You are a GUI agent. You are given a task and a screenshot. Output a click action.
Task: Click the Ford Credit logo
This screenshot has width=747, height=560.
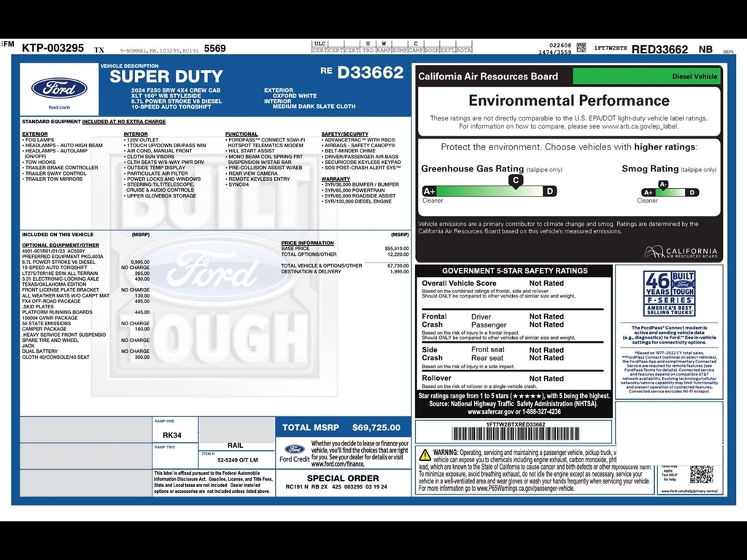coord(294,454)
